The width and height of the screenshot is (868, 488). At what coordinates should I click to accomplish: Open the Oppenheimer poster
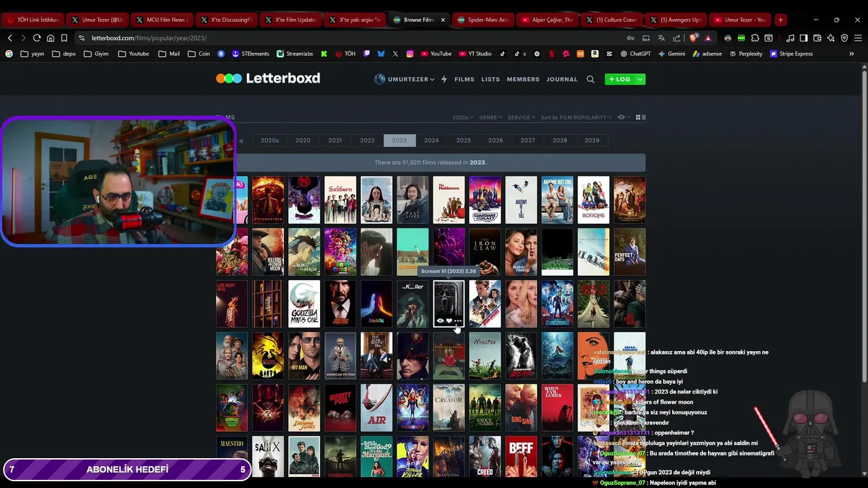point(268,200)
